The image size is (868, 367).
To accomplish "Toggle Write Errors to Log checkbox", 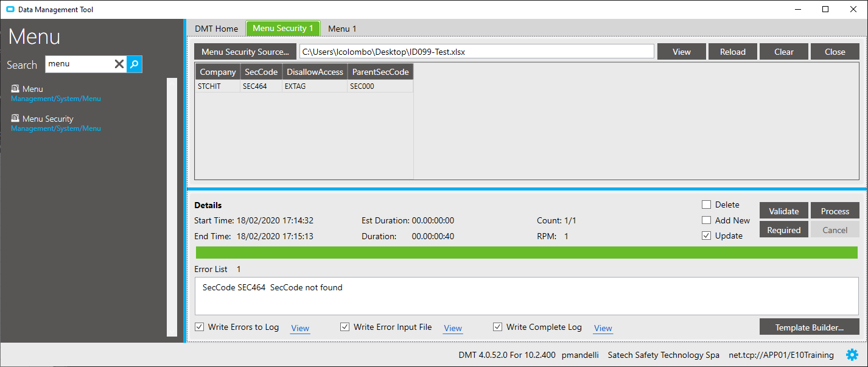I will [x=199, y=327].
